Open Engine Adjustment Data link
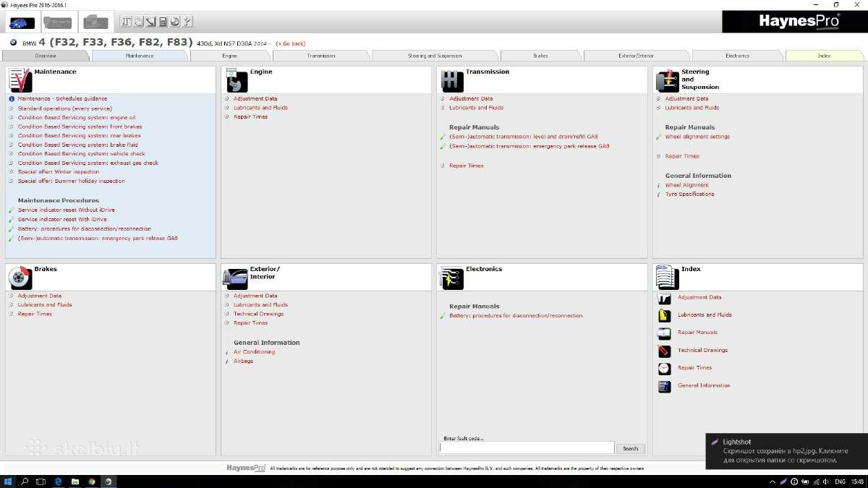The image size is (868, 488). [x=255, y=99]
